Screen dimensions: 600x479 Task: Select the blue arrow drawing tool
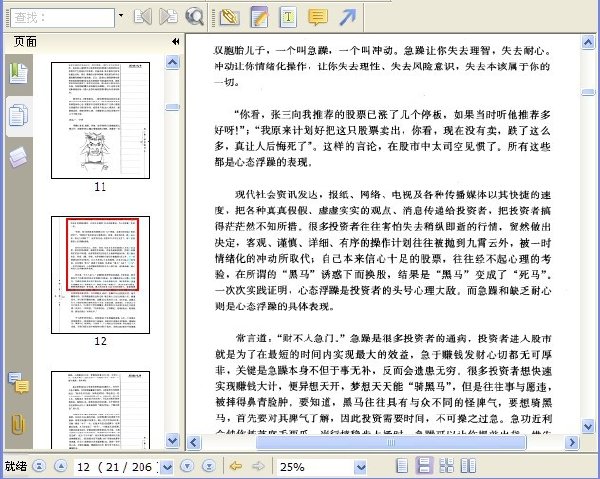348,17
